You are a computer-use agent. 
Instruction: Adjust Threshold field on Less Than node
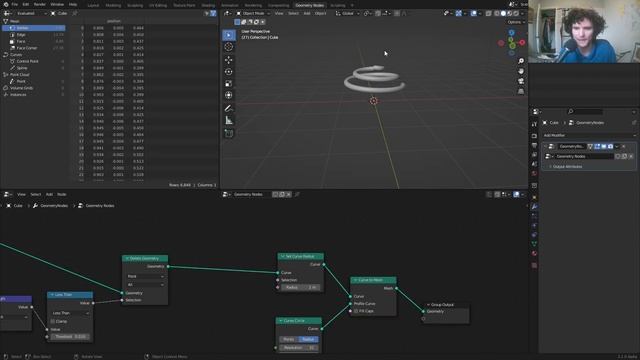point(70,337)
